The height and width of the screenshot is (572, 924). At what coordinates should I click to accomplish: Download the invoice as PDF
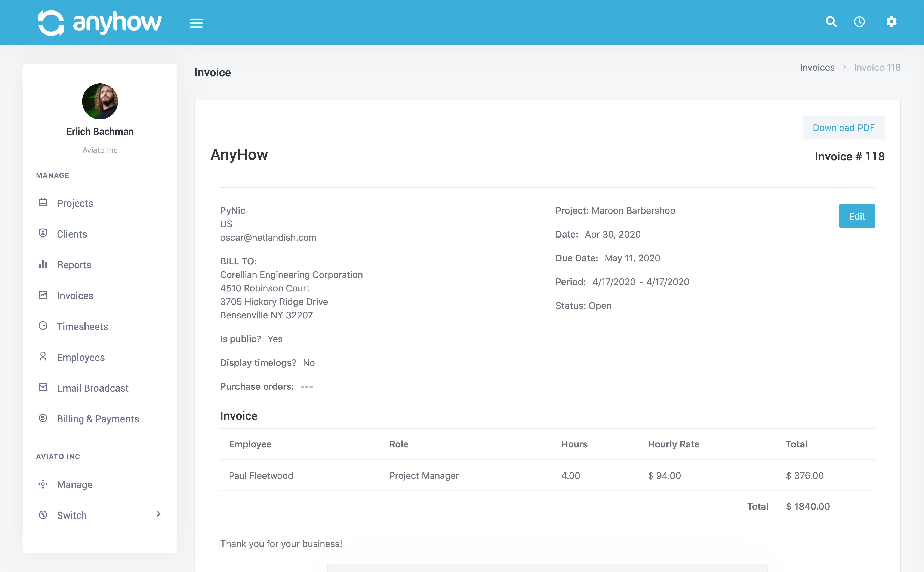click(x=844, y=128)
